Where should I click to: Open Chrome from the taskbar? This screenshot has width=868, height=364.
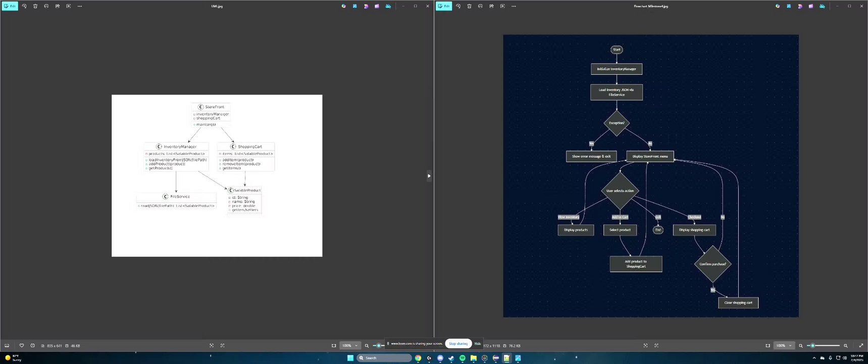pyautogui.click(x=418, y=358)
